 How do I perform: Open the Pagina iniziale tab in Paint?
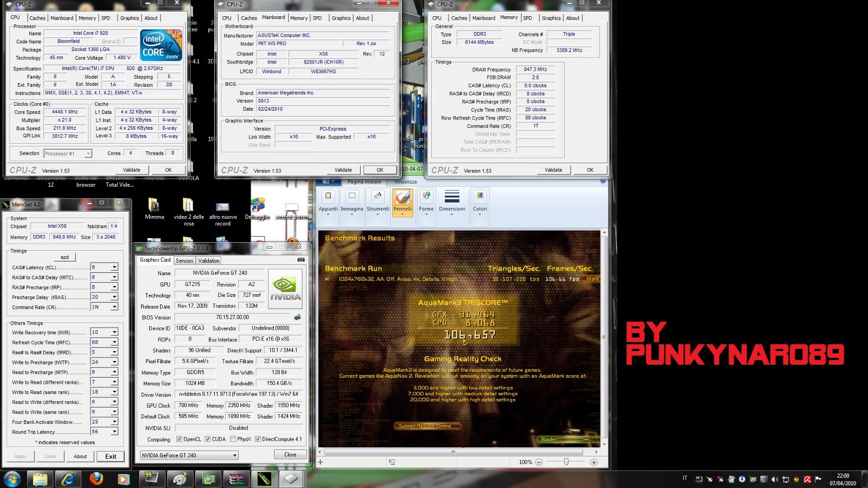[364, 182]
